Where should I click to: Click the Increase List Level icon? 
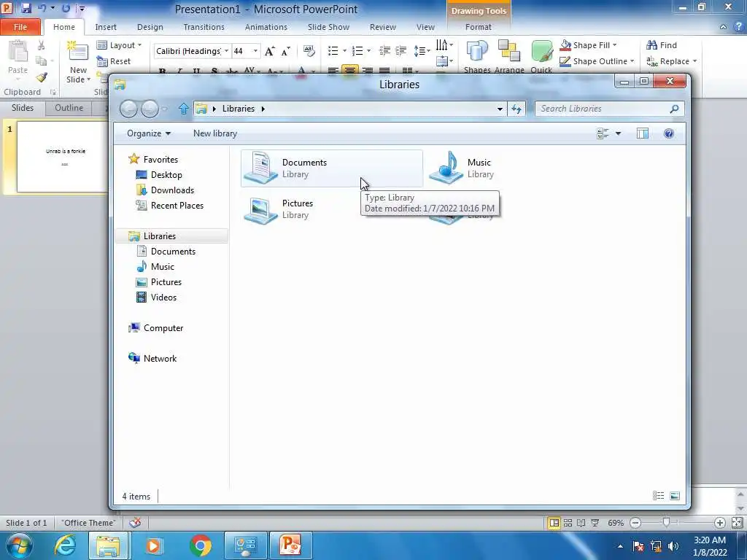pyautogui.click(x=400, y=50)
